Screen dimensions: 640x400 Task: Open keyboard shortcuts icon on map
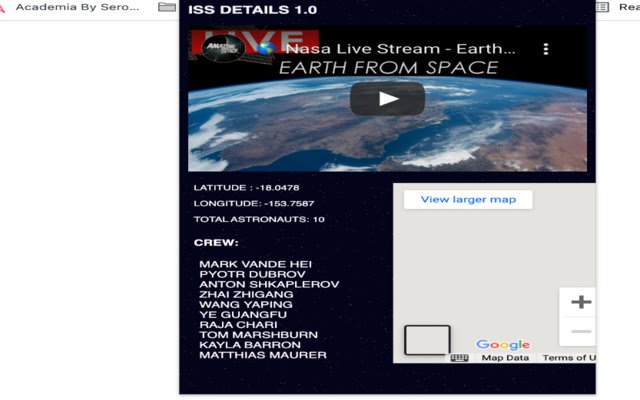click(459, 358)
